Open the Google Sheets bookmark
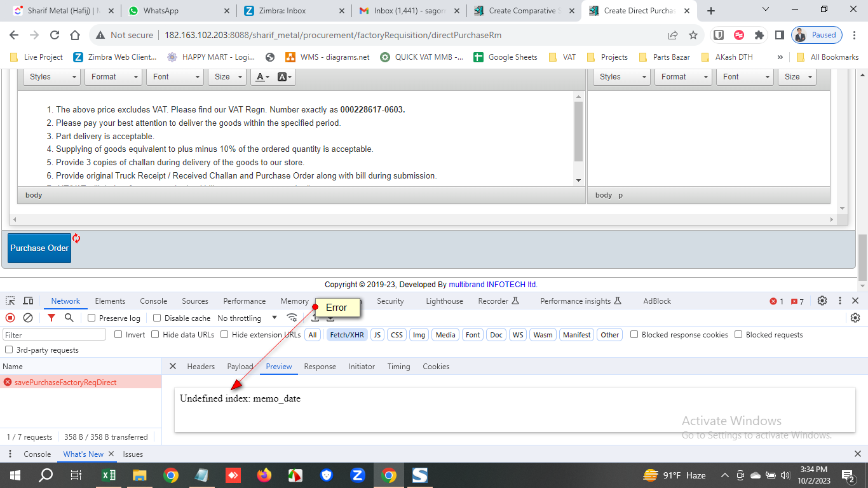 tap(505, 57)
